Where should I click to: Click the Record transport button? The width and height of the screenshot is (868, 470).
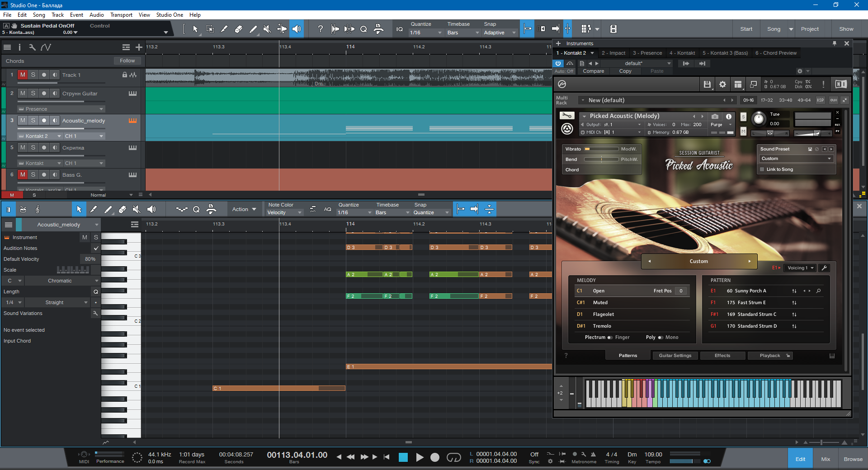[x=435, y=457]
